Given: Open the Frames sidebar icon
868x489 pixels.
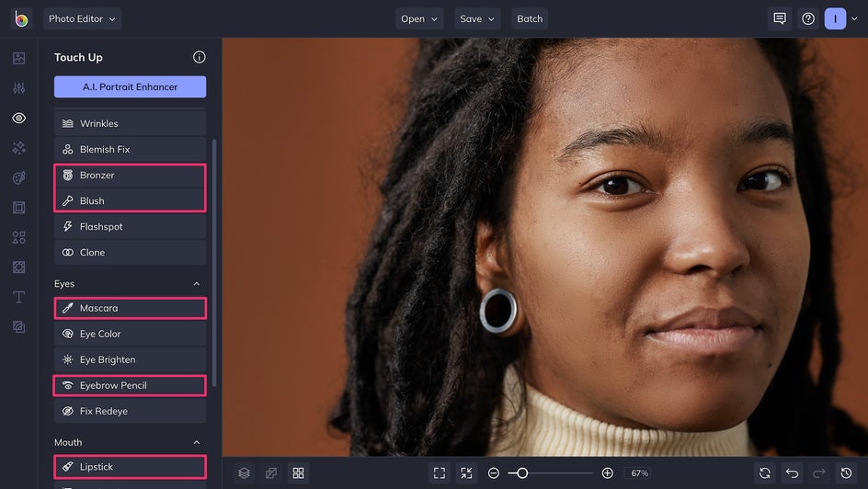Looking at the screenshot, I should 18,208.
